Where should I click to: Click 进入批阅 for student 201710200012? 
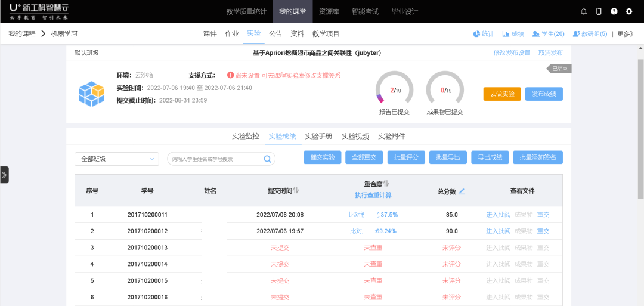pos(498,231)
